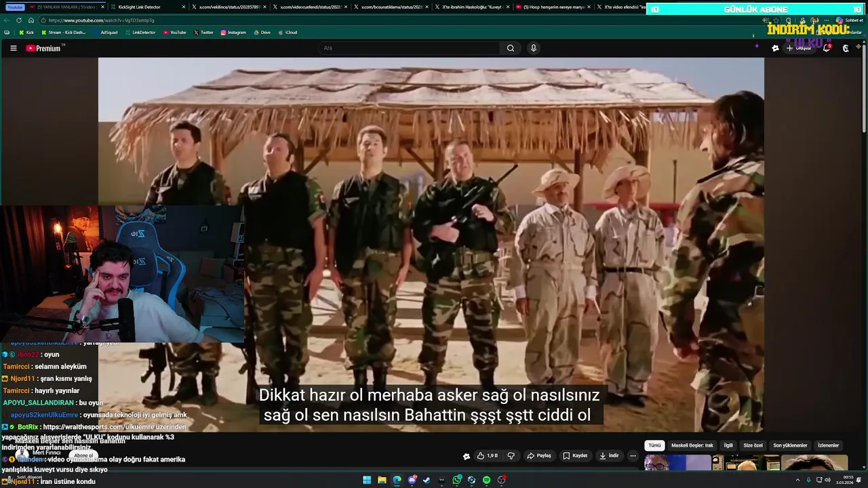Click the YouTube Oluştur create button
This screenshot has width=868, height=488.
point(799,48)
